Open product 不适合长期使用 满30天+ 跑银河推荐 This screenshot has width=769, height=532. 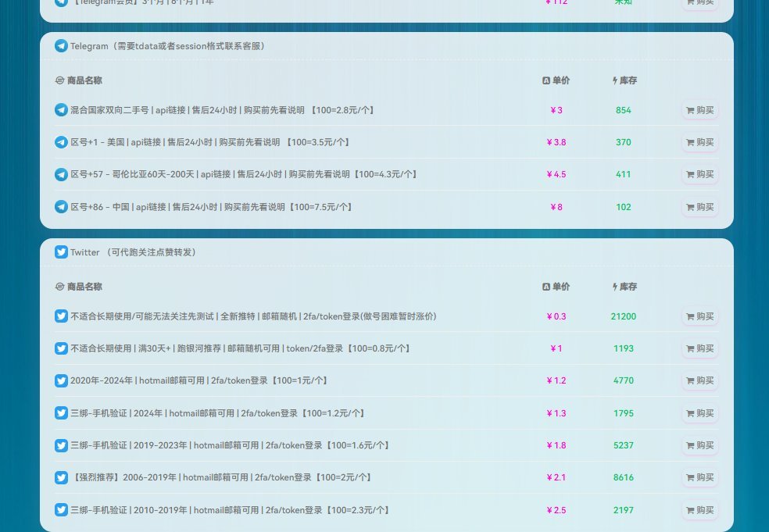(241, 348)
